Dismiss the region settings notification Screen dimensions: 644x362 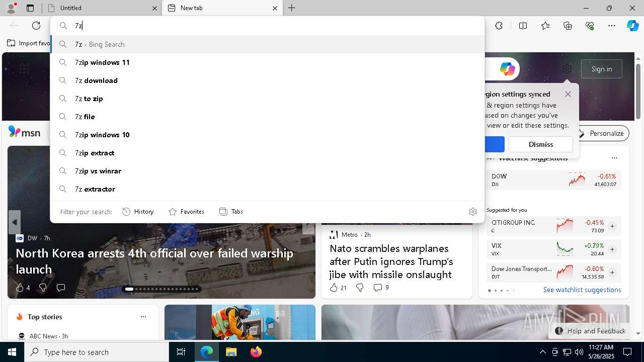[541, 144]
